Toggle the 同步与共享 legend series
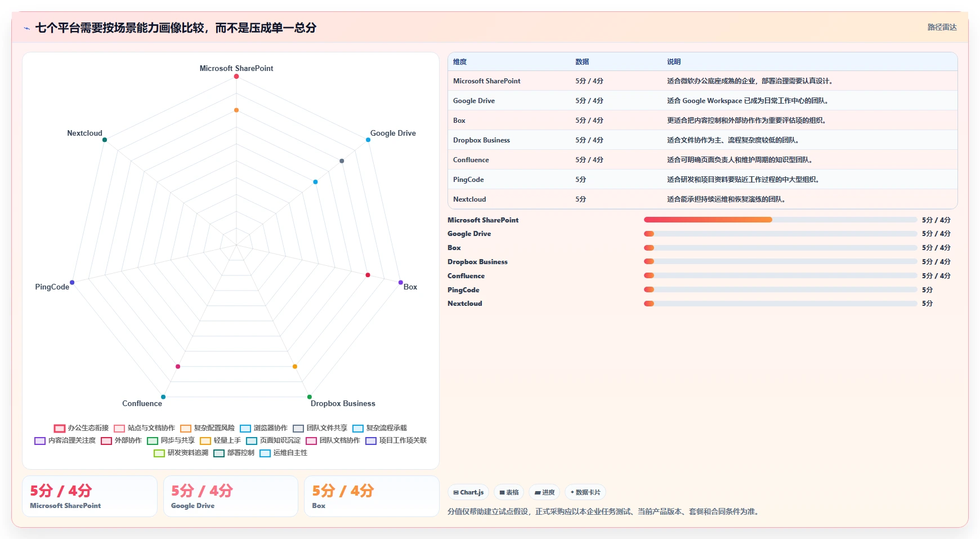 [x=171, y=440]
